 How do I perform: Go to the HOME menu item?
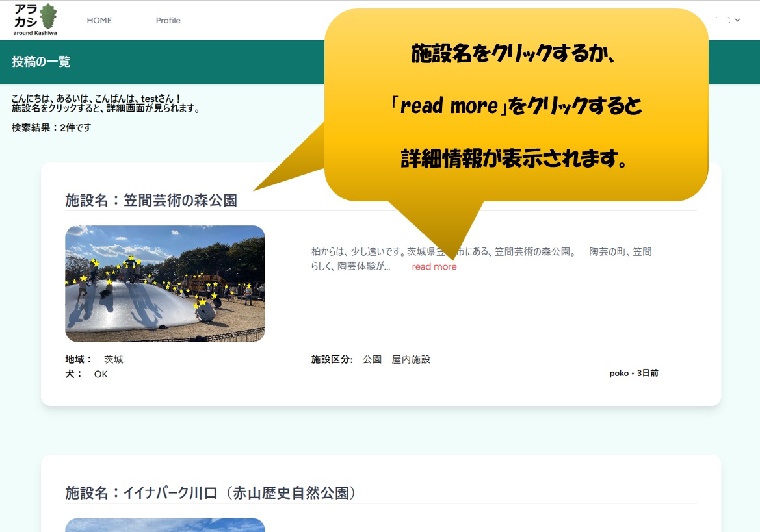[99, 21]
